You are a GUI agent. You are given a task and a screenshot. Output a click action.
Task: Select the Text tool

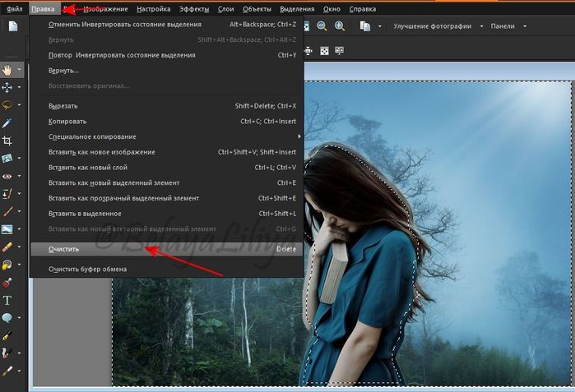[x=7, y=301]
